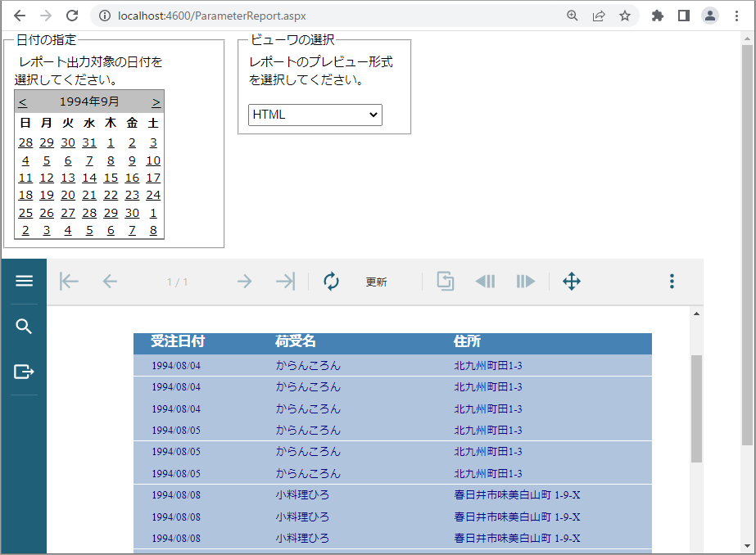Click the 受注日付 column header
The width and height of the screenshot is (756, 555).
pyautogui.click(x=178, y=341)
